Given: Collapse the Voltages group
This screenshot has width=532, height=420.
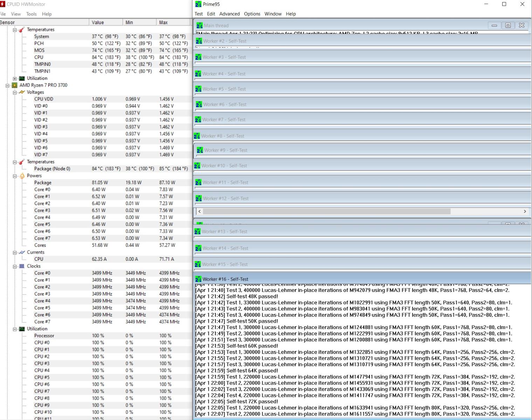Looking at the screenshot, I should point(15,92).
